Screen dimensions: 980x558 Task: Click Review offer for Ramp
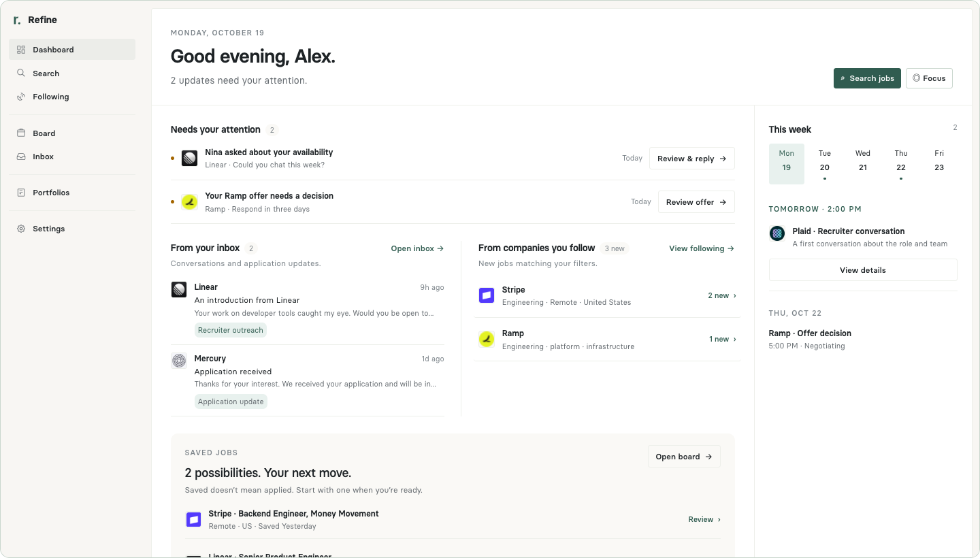point(696,202)
